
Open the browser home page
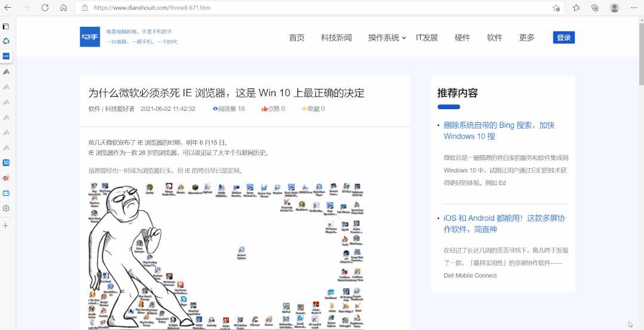63,8
